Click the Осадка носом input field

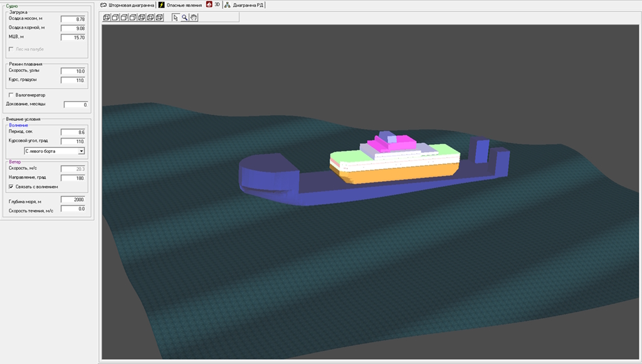pyautogui.click(x=73, y=19)
